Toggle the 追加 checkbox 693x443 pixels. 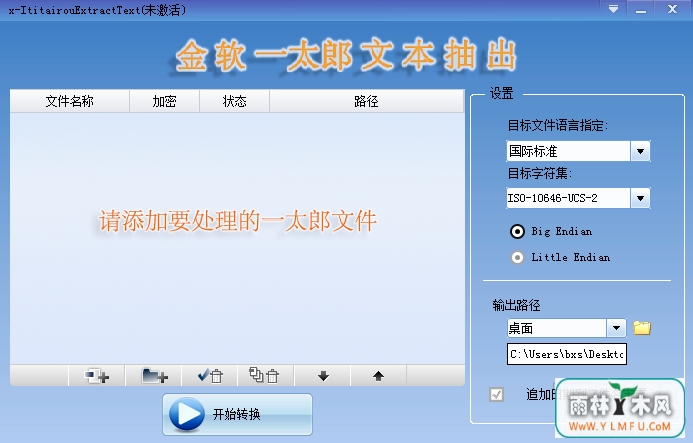coord(496,394)
